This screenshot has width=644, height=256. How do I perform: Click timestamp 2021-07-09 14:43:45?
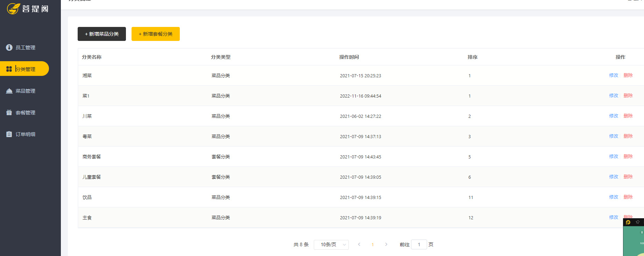coord(361,157)
